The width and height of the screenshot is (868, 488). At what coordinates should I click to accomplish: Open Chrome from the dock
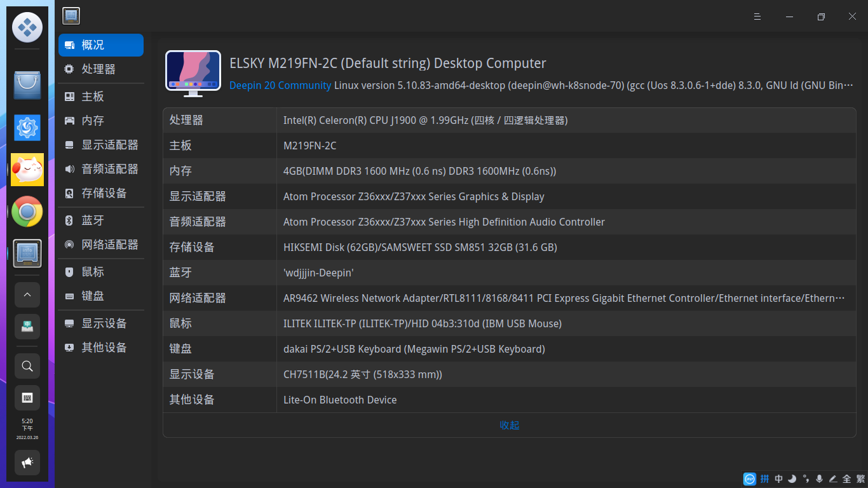(x=27, y=212)
